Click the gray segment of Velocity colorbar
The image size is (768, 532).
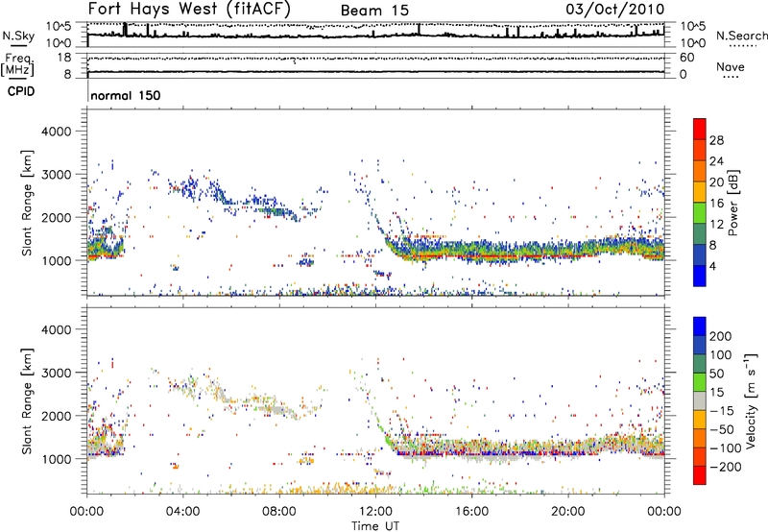(700, 401)
